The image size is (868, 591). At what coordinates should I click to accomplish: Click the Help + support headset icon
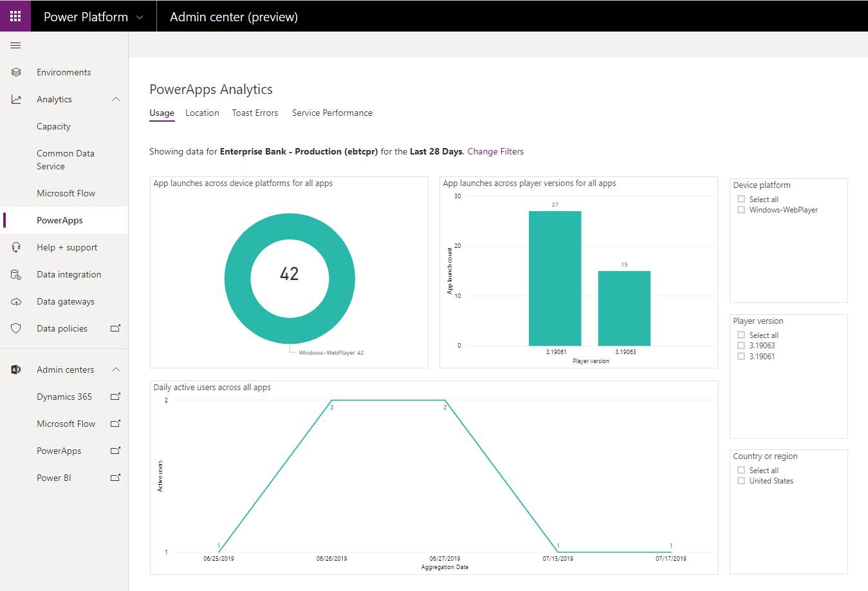16,247
